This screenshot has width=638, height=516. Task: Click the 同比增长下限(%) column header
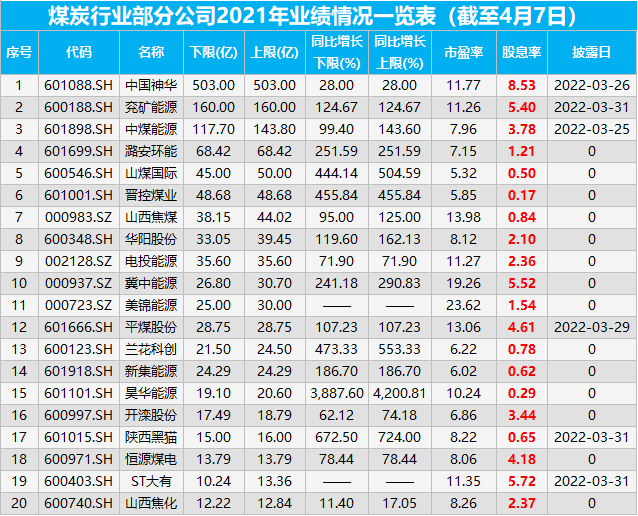(x=336, y=52)
